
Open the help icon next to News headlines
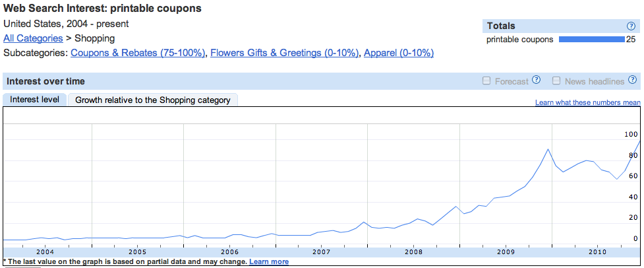tap(632, 80)
